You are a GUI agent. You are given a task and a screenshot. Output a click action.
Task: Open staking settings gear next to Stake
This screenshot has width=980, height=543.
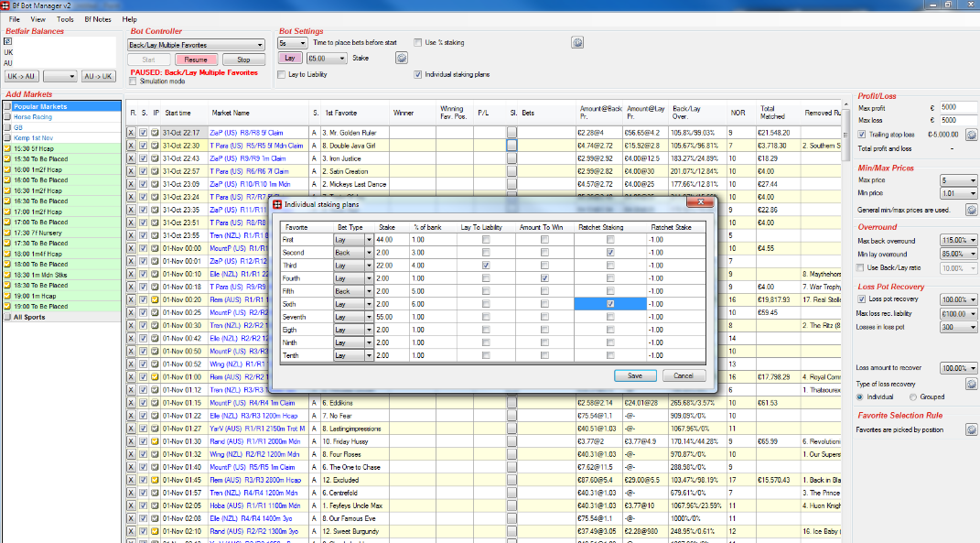click(x=402, y=59)
